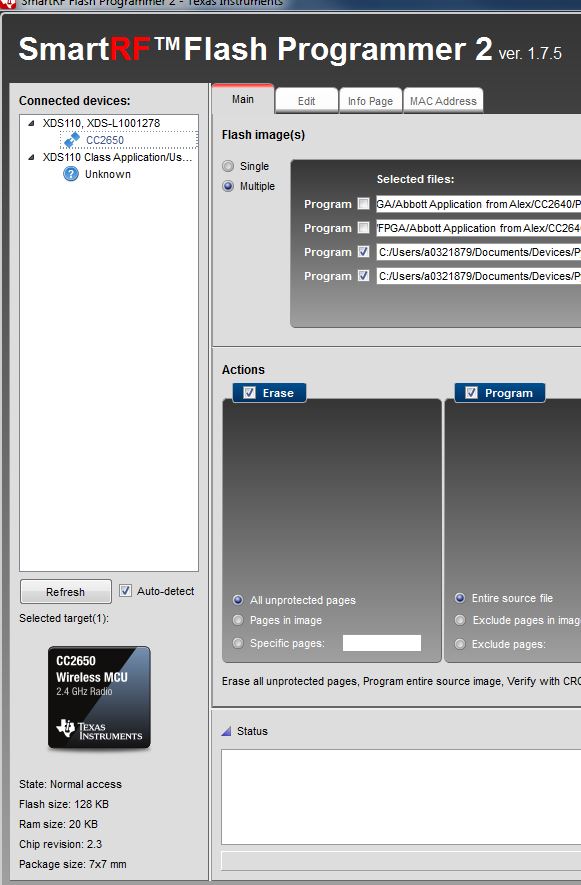Viewport: 581px width, 885px height.
Task: Click inside the Status log text area
Action: point(401,797)
